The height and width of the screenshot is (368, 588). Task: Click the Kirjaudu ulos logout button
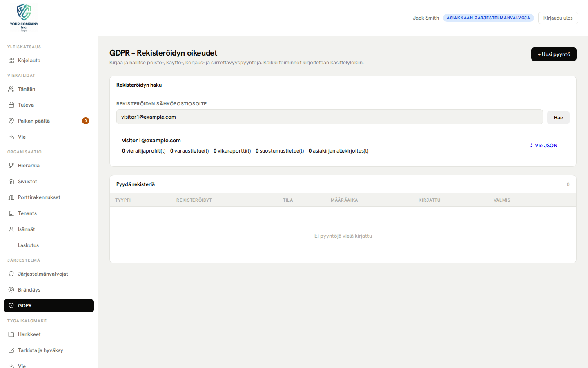click(x=558, y=18)
